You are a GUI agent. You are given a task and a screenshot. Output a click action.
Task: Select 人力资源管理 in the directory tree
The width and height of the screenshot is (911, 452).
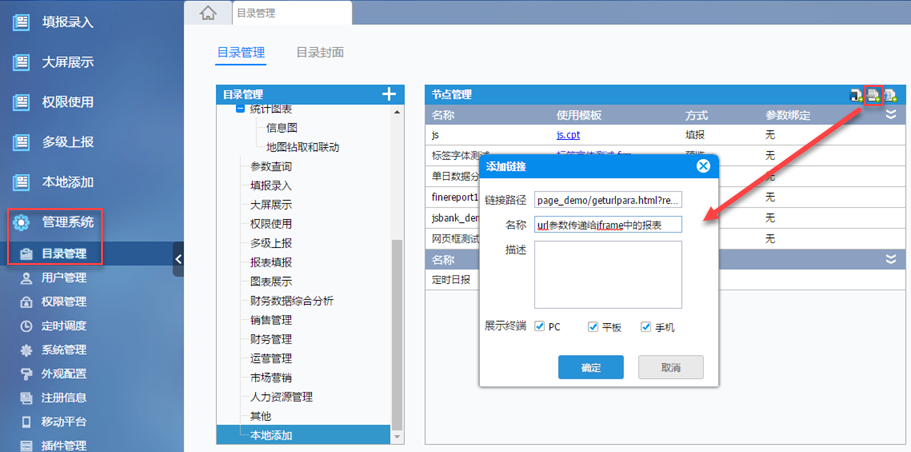[281, 397]
